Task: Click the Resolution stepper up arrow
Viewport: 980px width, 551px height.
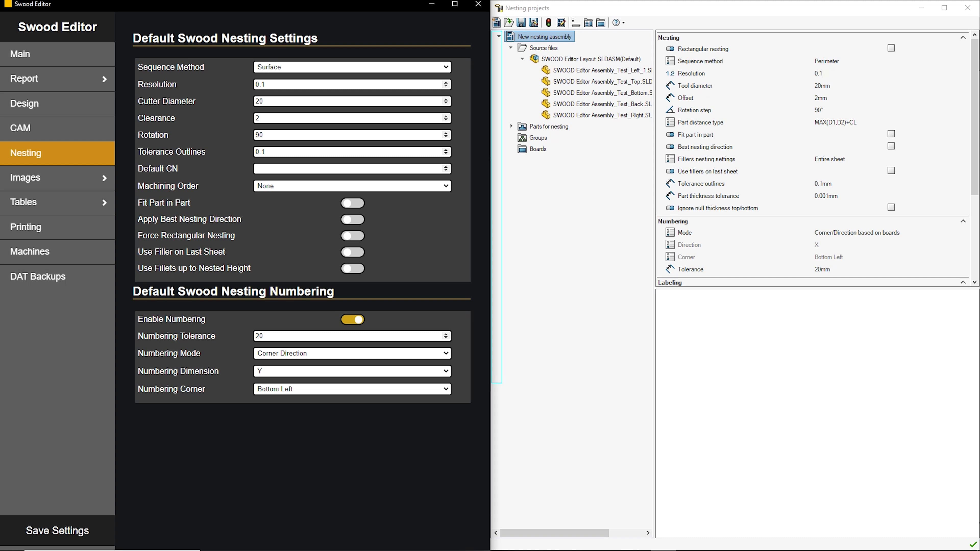Action: 446,82
